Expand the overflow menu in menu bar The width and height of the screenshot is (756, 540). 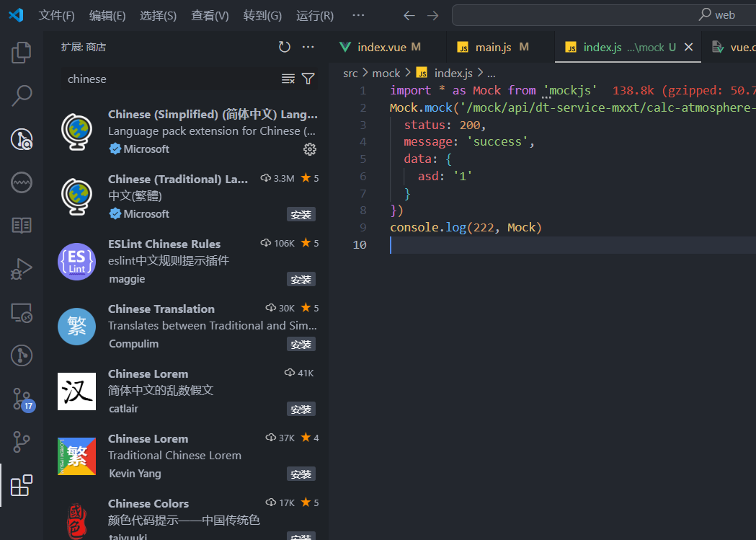pos(358,15)
